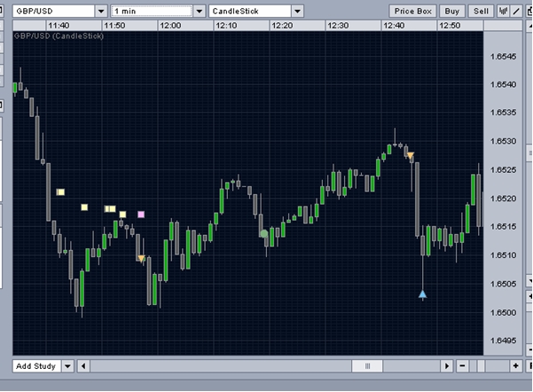Click the 12:50 time axis label
533x392 pixels.
[x=450, y=26]
